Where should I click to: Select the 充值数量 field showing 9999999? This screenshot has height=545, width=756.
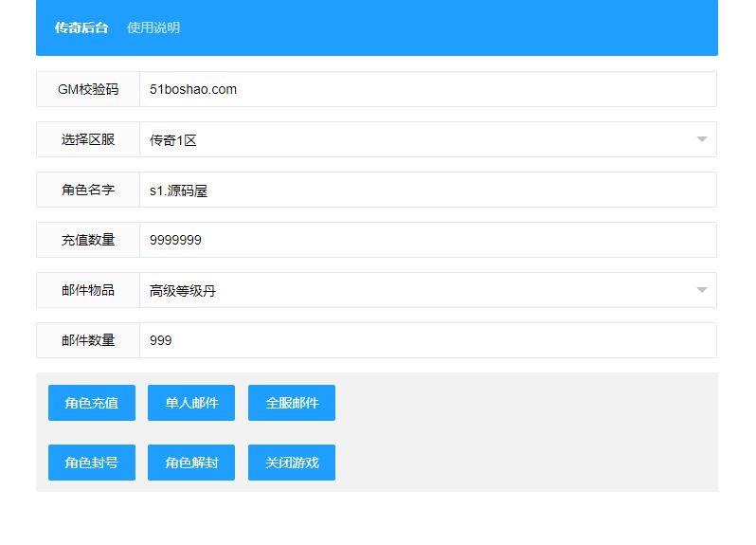click(427, 240)
